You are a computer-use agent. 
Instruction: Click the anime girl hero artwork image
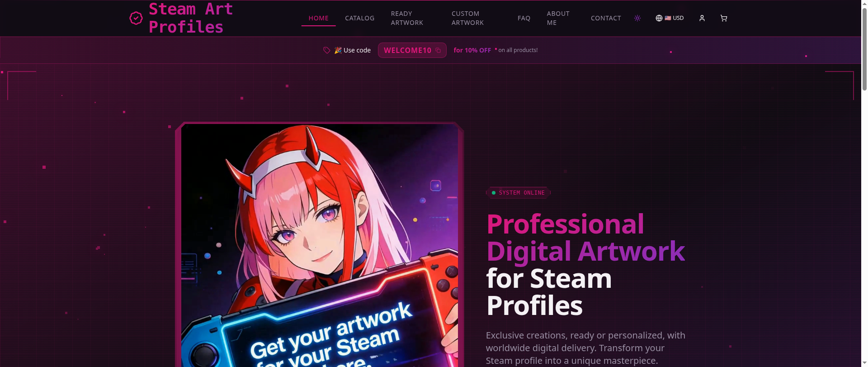click(x=319, y=244)
